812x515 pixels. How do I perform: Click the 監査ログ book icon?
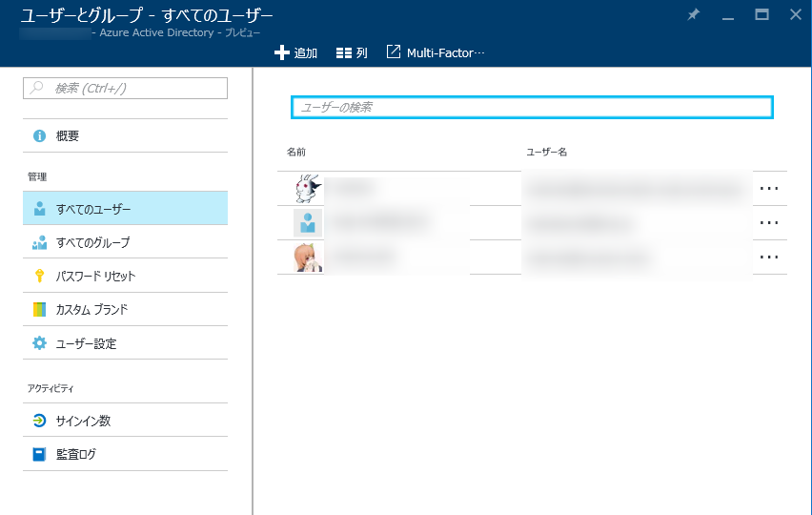pyautogui.click(x=39, y=454)
